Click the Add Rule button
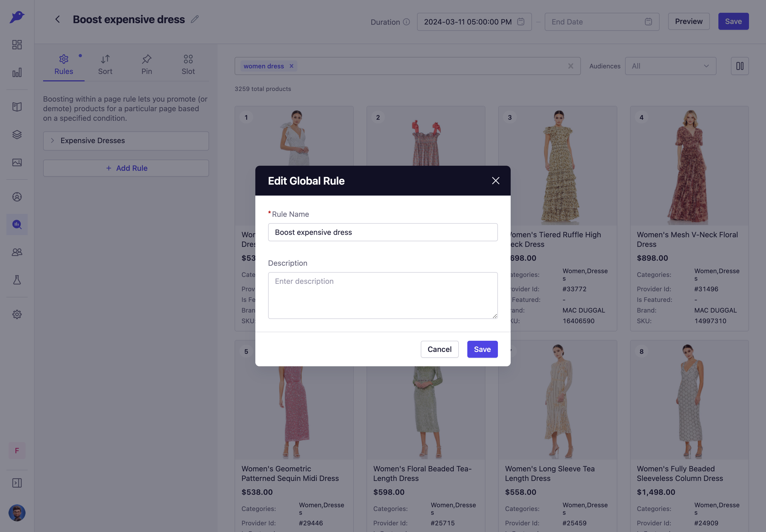 coord(126,168)
